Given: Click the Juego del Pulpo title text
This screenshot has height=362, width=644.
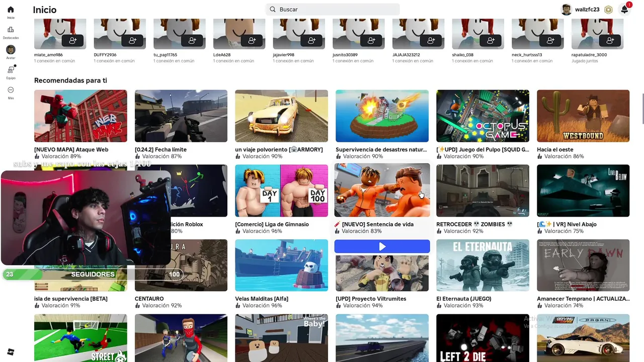Looking at the screenshot, I should (482, 149).
